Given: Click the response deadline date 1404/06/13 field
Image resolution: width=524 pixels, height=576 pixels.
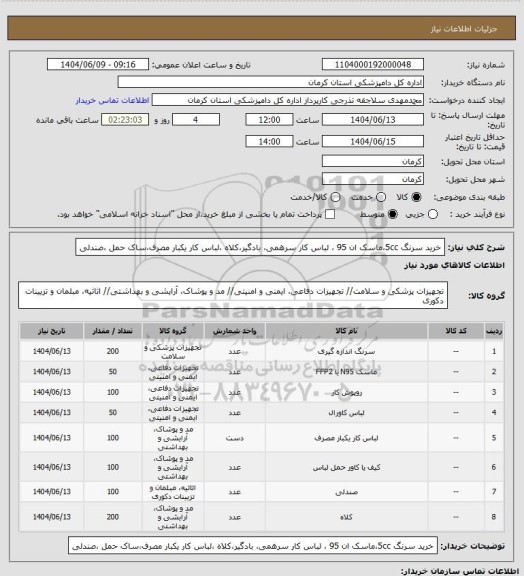Looking at the screenshot, I should pyautogui.click(x=373, y=120).
